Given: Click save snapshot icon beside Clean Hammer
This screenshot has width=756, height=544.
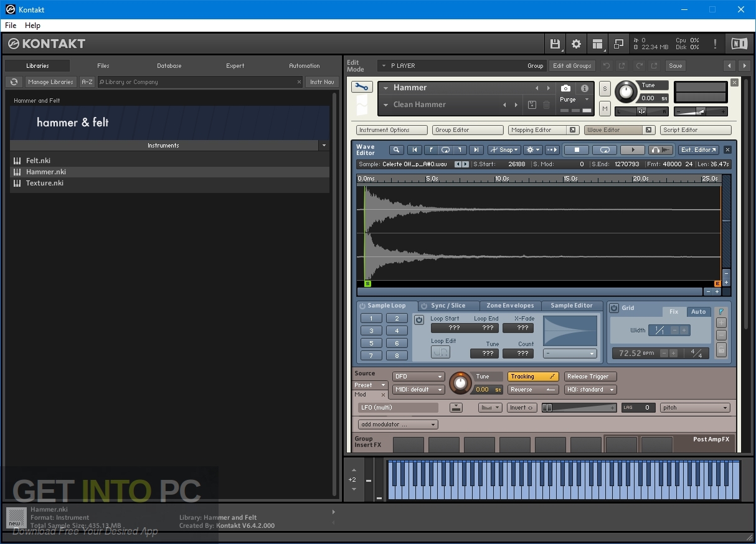Looking at the screenshot, I should [x=532, y=105].
